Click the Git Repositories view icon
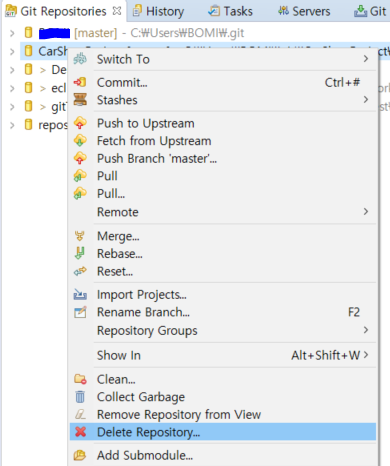 click(x=11, y=11)
